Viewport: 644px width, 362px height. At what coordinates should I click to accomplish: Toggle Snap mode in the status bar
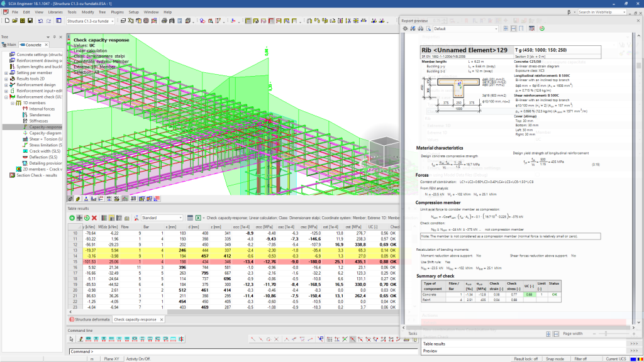555,359
